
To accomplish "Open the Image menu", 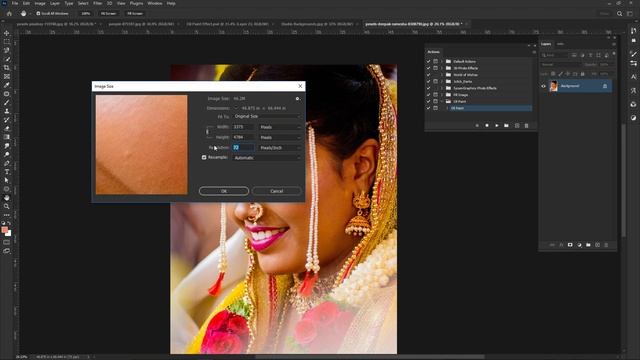I will tap(40, 3).
